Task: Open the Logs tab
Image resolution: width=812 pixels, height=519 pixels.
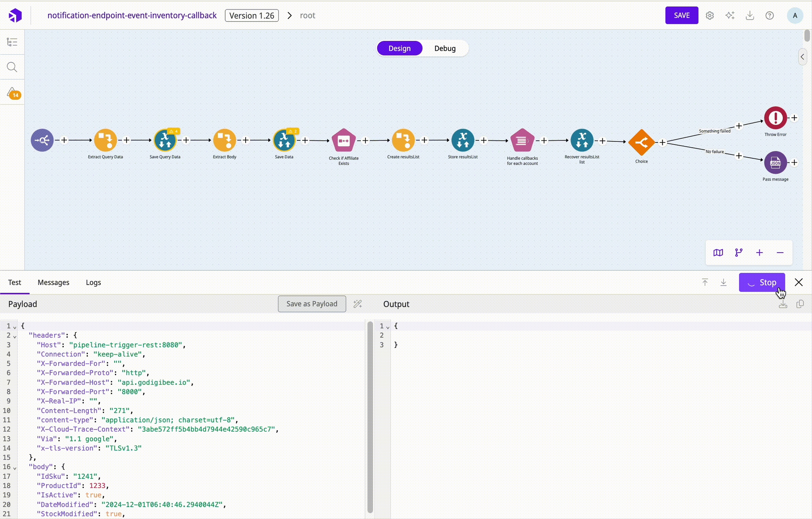Action: tap(93, 282)
